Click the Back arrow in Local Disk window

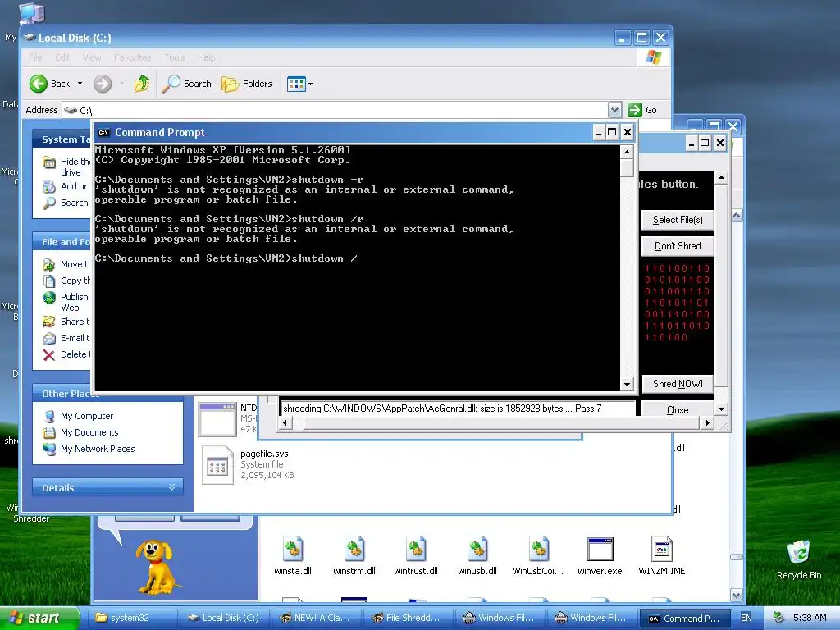39,84
